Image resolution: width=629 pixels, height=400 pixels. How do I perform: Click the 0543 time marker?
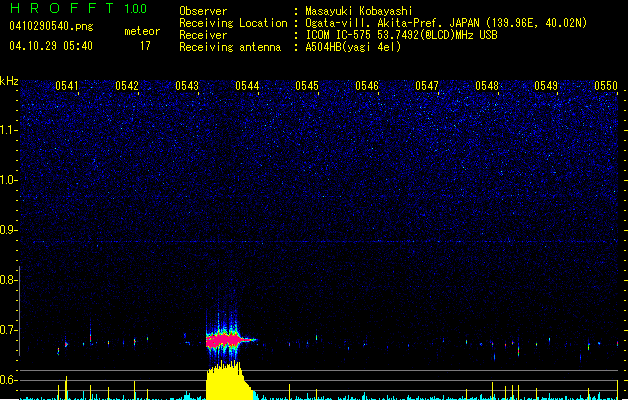point(187,87)
